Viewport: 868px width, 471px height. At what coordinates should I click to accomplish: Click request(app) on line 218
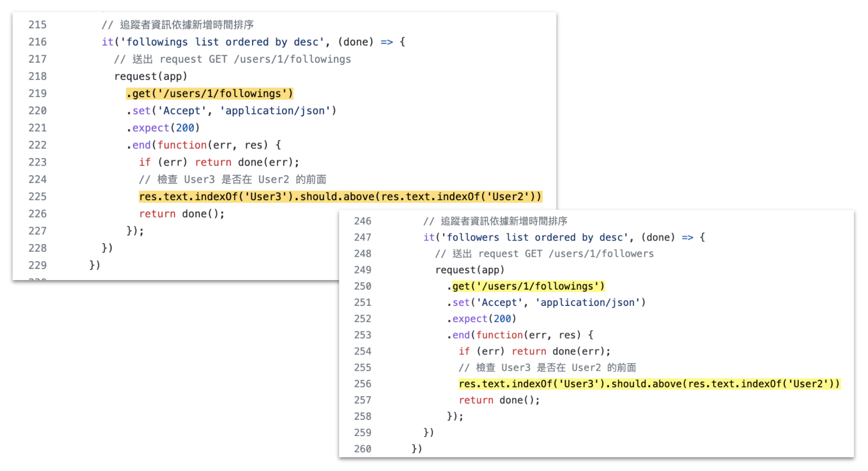[x=150, y=76]
